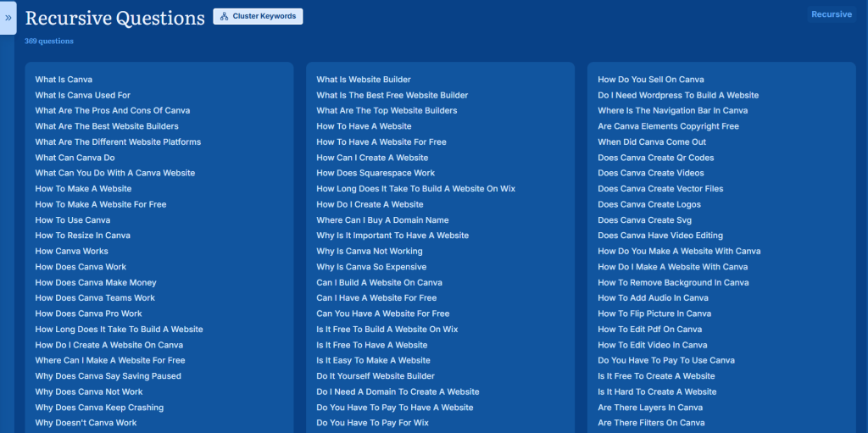Screen dimensions: 868x433
Task: Click 'How Does Squarespace Work'
Action: click(376, 174)
